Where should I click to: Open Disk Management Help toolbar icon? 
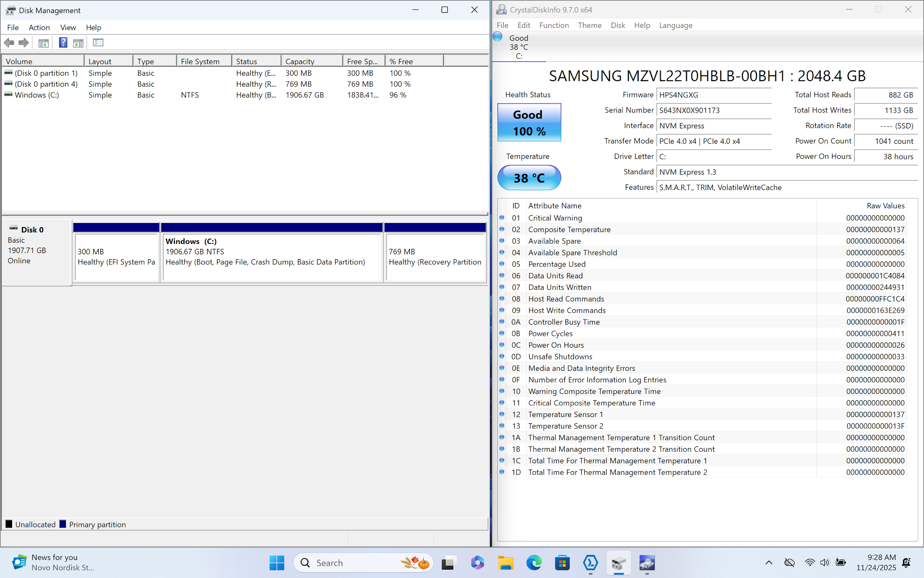pos(63,42)
